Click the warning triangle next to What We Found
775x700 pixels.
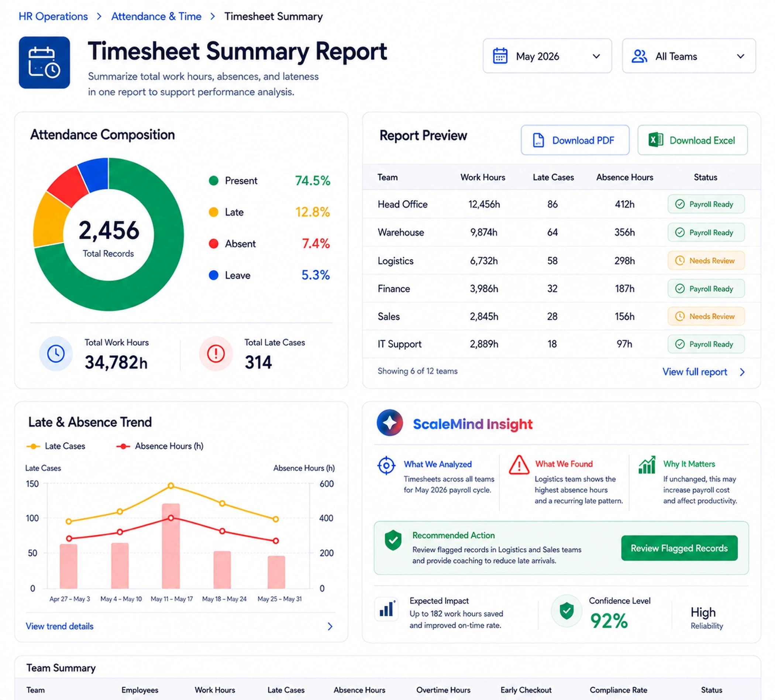[x=519, y=465]
